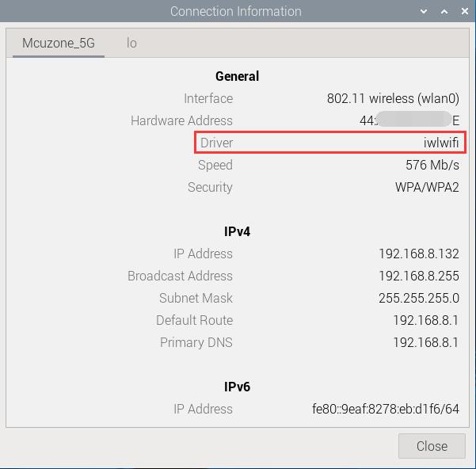The image size is (476, 469).
Task: Select the IPv4 address 192.168.8.132
Action: pos(418,254)
